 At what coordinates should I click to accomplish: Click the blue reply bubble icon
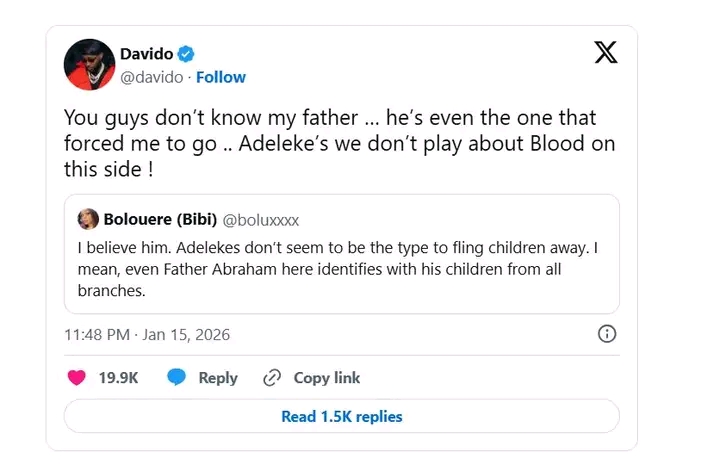177,377
